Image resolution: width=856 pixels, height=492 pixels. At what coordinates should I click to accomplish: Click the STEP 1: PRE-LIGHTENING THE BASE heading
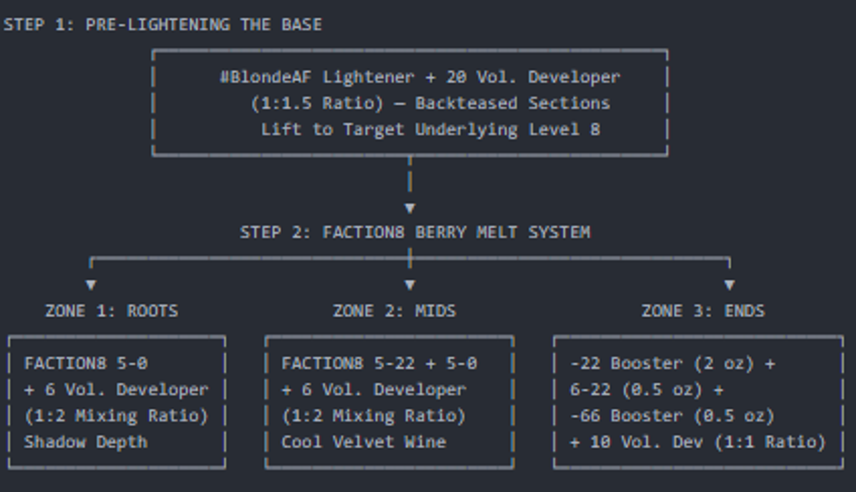163,25
